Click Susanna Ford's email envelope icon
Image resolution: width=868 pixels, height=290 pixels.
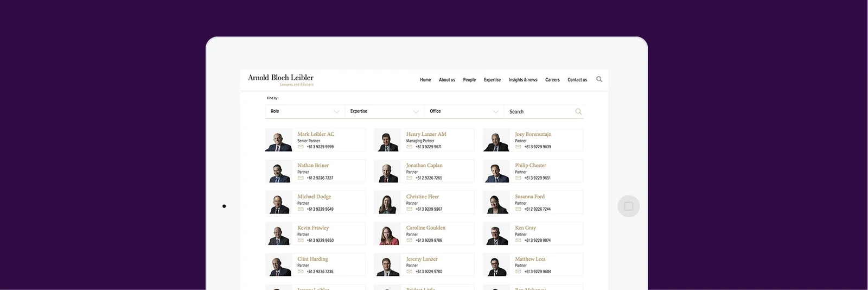[x=518, y=209]
